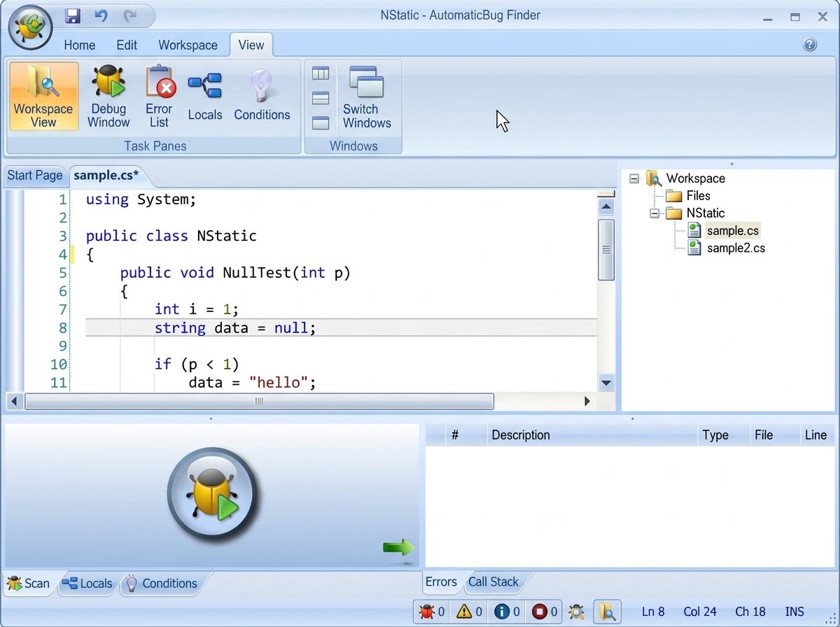The width and height of the screenshot is (840, 627).
Task: Show the Conditions bottom pane tab
Action: point(160,584)
